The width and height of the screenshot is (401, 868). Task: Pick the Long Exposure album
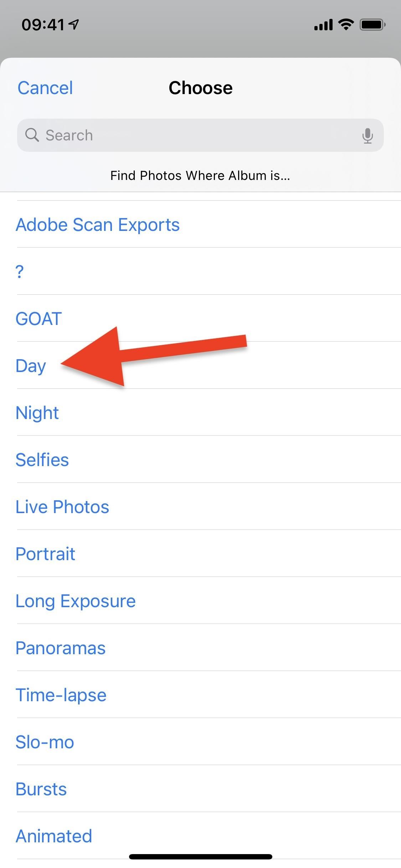pos(200,601)
